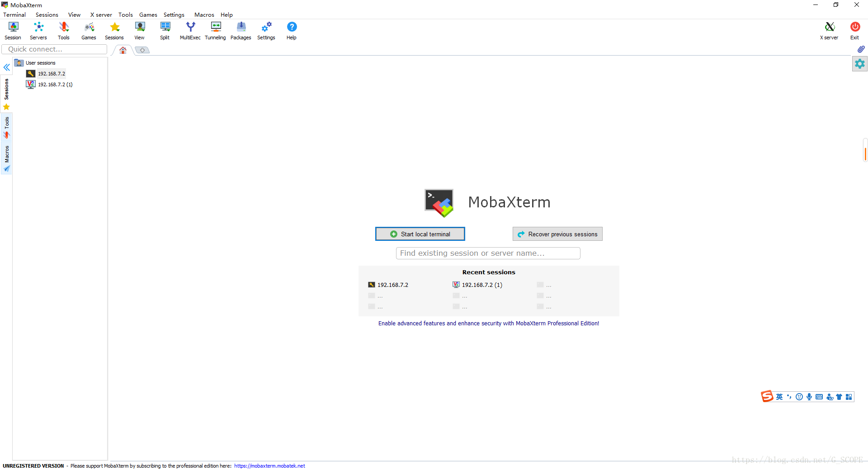The image size is (868, 469).
Task: Open the Help menu
Action: [x=226, y=14]
